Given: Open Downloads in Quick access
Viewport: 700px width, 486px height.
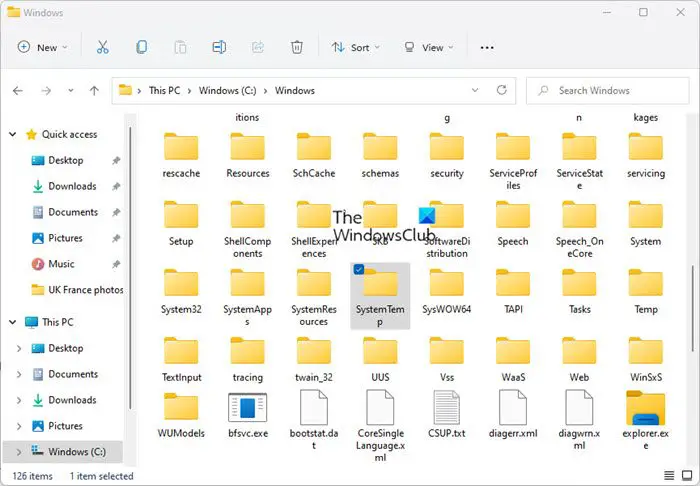Looking at the screenshot, I should (72, 186).
